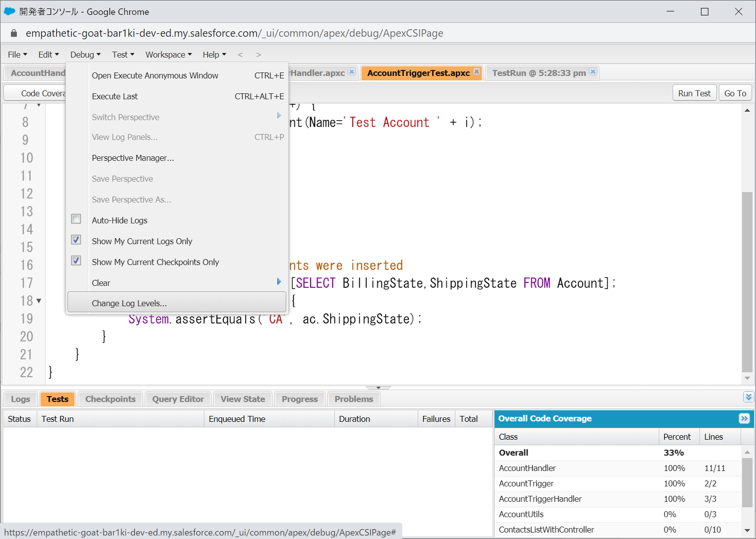Open the View State tab
The width and height of the screenshot is (756, 539).
click(243, 399)
